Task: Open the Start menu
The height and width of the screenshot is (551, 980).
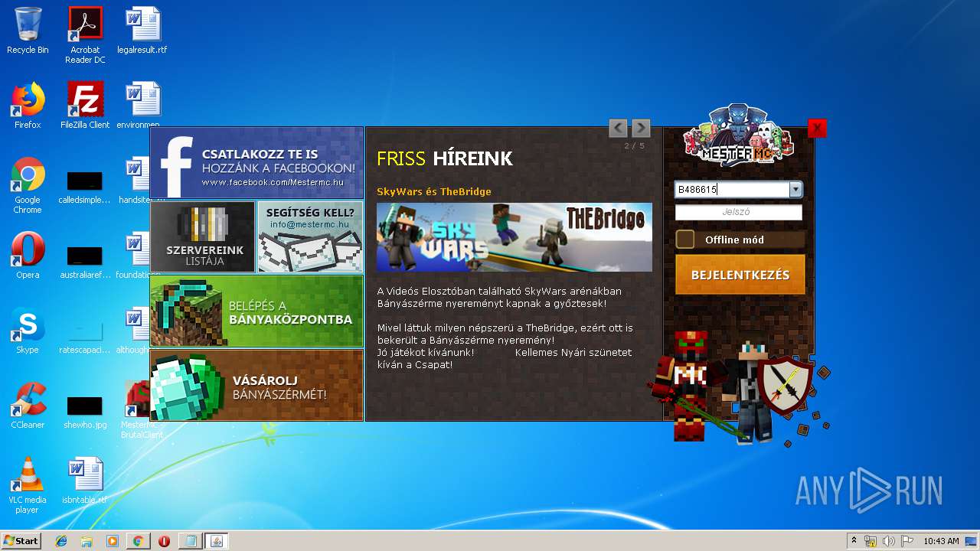Action: [x=21, y=541]
